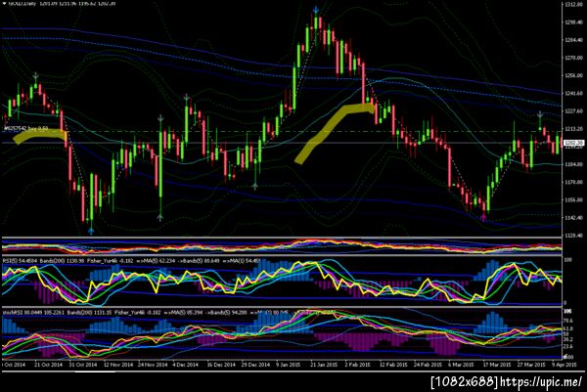Viewport: 587px width, 392px height.
Task: Select the gray down arrow above the 21 Oct 2014 candle
Action: tap(35, 76)
